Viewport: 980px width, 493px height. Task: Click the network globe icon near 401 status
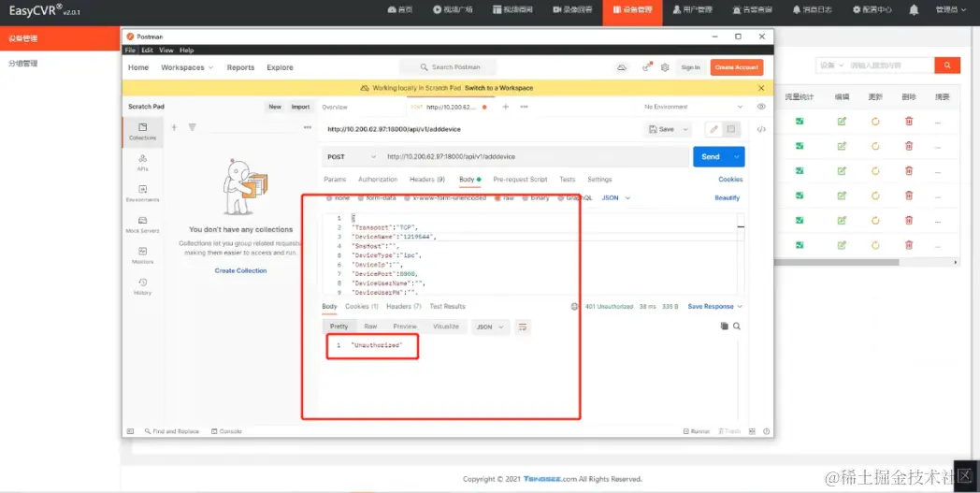point(575,307)
